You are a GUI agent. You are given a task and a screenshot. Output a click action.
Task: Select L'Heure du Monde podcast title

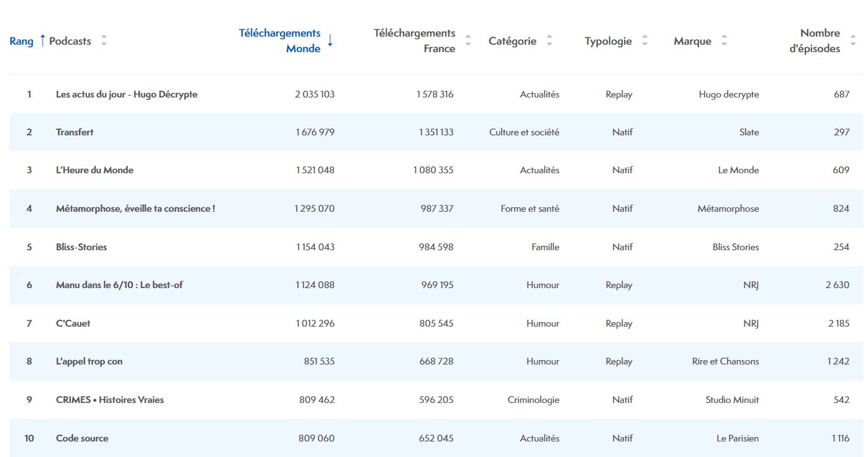[x=94, y=170]
